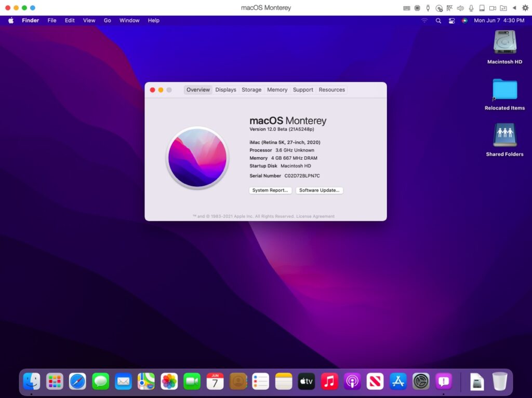Switch to the Memory tab
The image size is (532, 398).
click(277, 90)
